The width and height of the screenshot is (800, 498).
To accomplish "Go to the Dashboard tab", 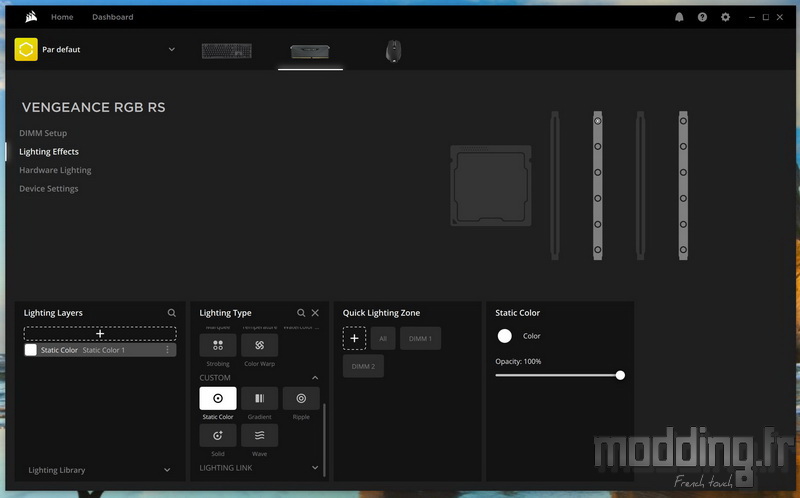I will (x=113, y=17).
